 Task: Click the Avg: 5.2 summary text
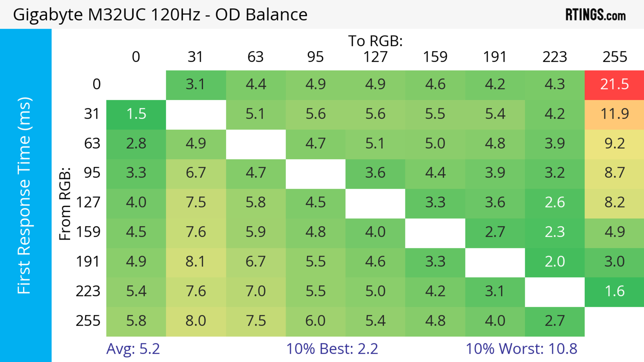click(133, 349)
